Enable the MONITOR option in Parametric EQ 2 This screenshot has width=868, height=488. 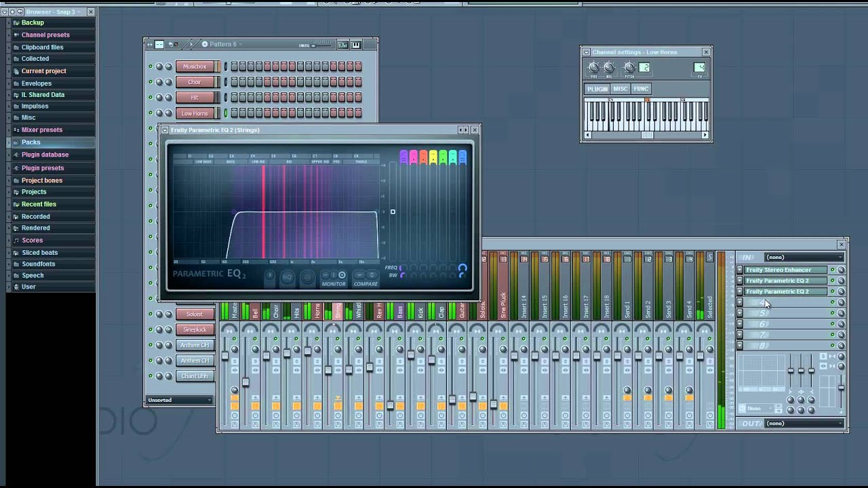(342, 274)
